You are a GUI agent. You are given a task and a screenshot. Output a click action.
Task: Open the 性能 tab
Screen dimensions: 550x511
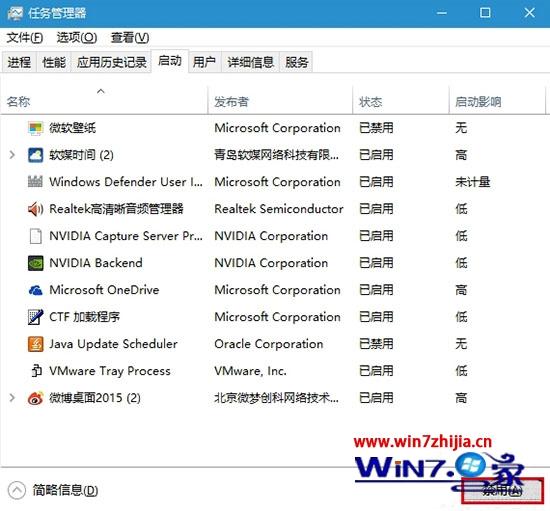[x=54, y=62]
